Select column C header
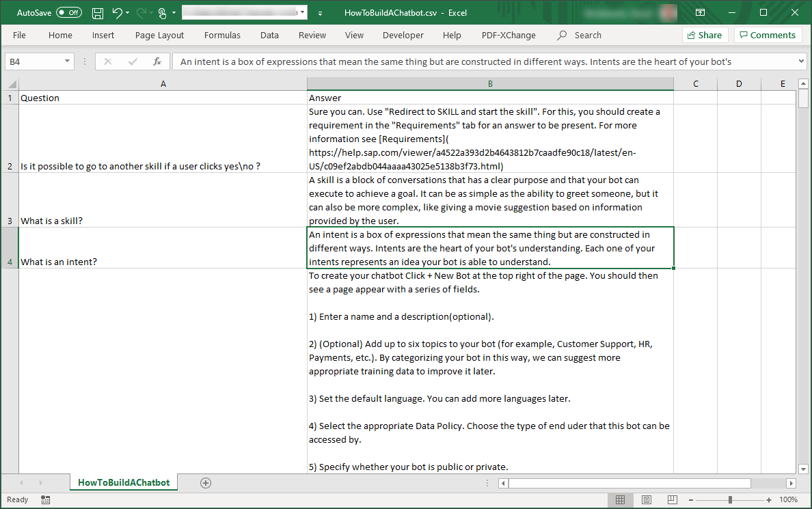The image size is (812, 509). [x=696, y=84]
